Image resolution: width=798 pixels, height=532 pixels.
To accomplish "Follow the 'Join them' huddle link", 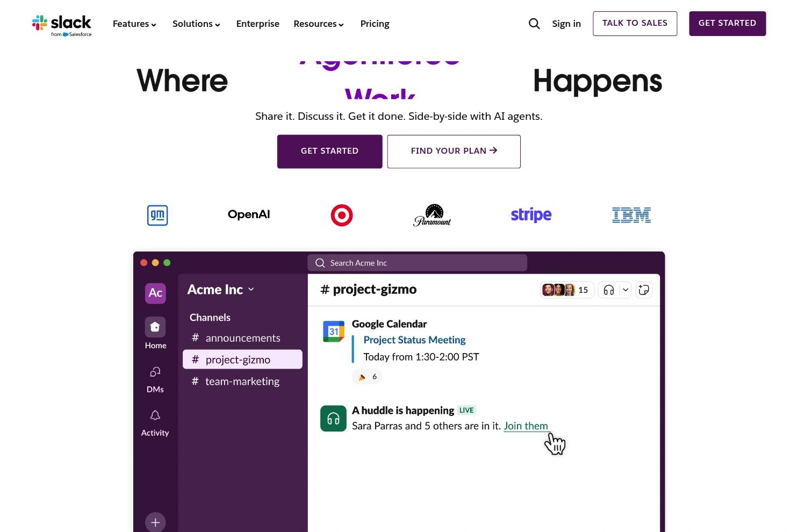I will (526, 426).
